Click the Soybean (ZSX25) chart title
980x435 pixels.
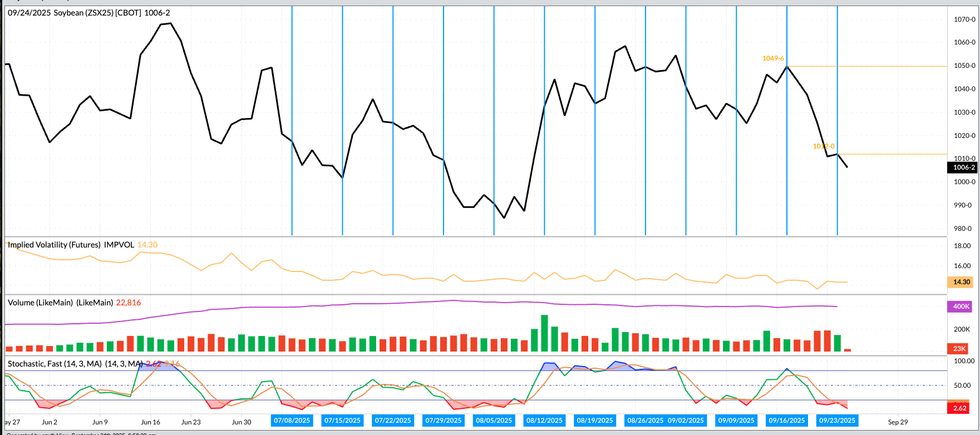click(89, 12)
